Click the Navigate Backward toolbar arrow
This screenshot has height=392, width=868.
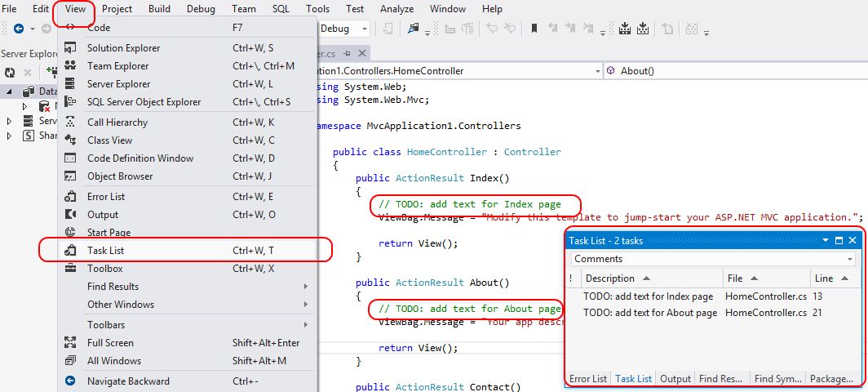point(19,29)
